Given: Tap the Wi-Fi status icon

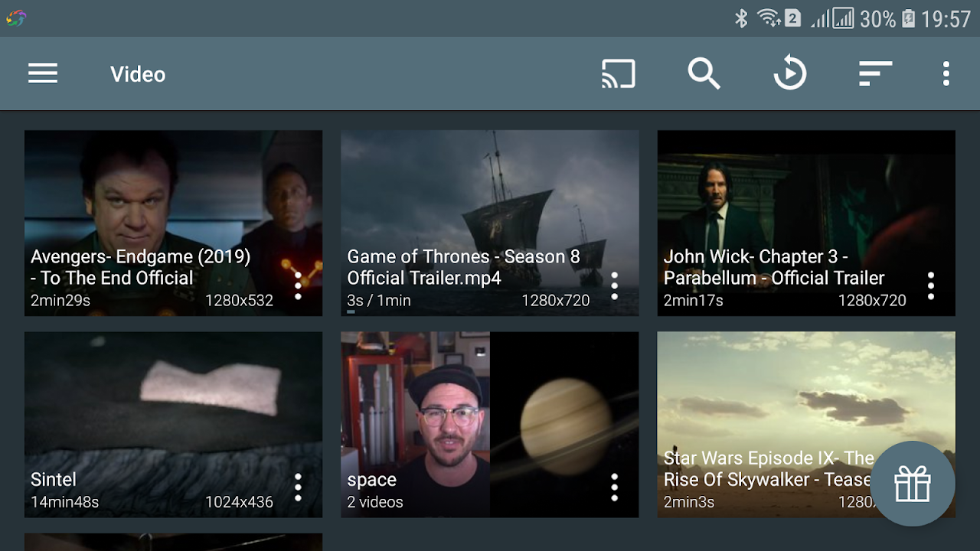Looking at the screenshot, I should (769, 17).
